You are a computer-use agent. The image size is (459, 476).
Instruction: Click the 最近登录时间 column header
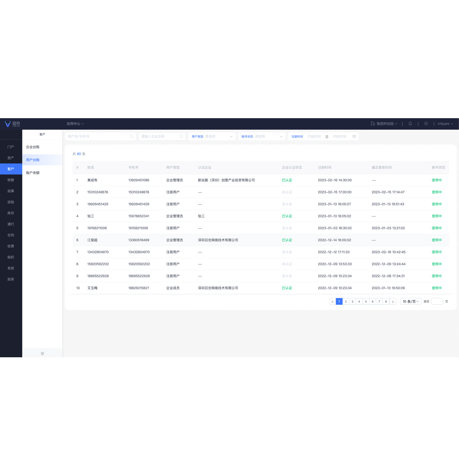click(x=382, y=167)
